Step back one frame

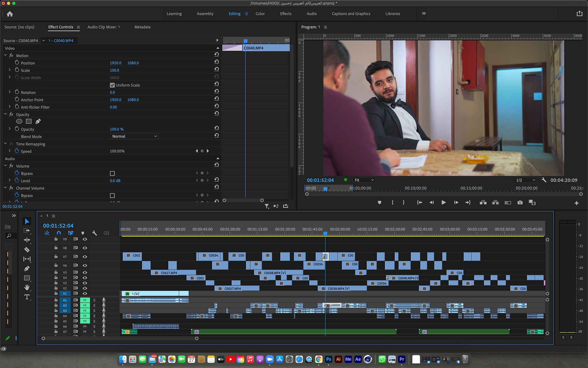pos(432,203)
